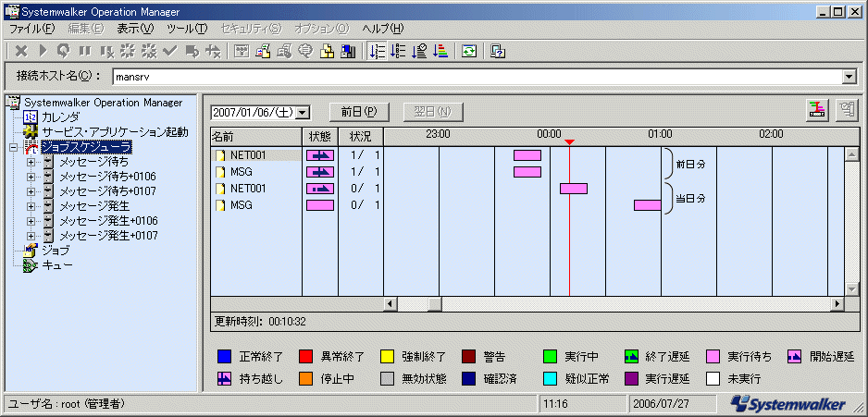The height and width of the screenshot is (417, 868).
Task: Expand the メッセージ待ち+0106 node
Action: tap(31, 177)
